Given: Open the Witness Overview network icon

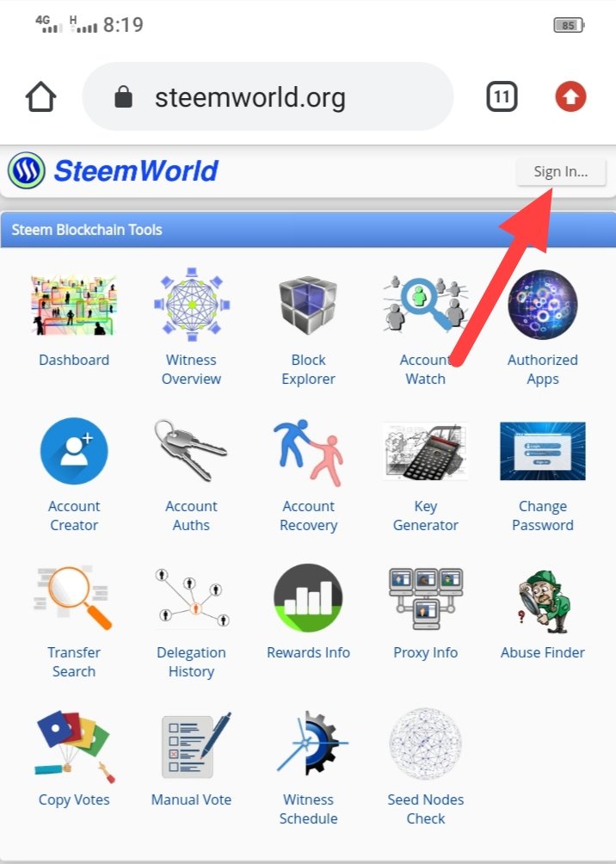Looking at the screenshot, I should (x=191, y=305).
